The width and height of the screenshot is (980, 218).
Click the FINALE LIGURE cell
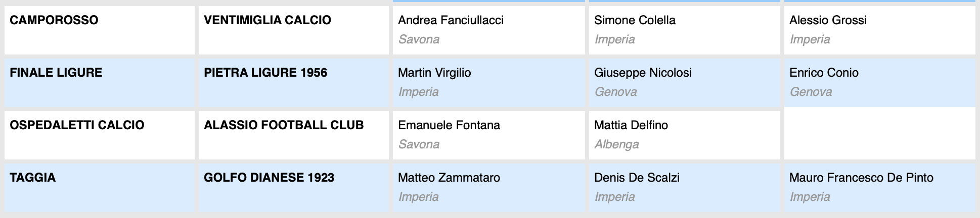coord(100,83)
